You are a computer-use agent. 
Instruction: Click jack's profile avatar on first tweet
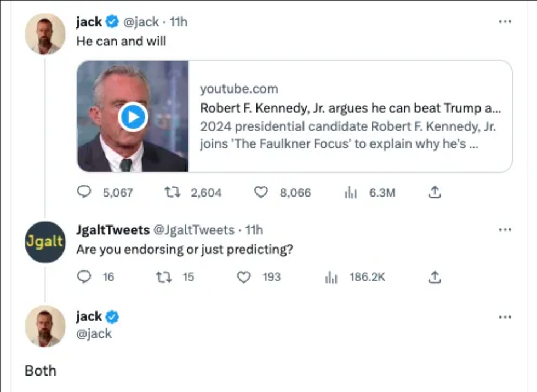(45, 34)
